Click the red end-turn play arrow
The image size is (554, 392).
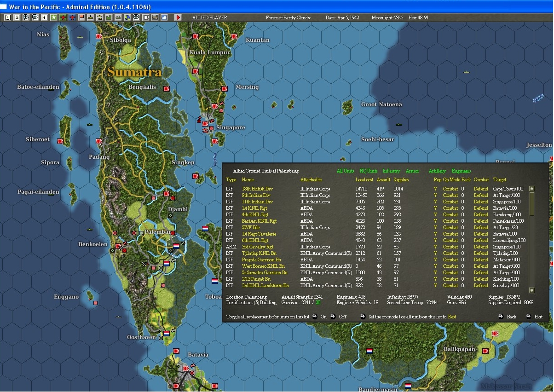[179, 17]
